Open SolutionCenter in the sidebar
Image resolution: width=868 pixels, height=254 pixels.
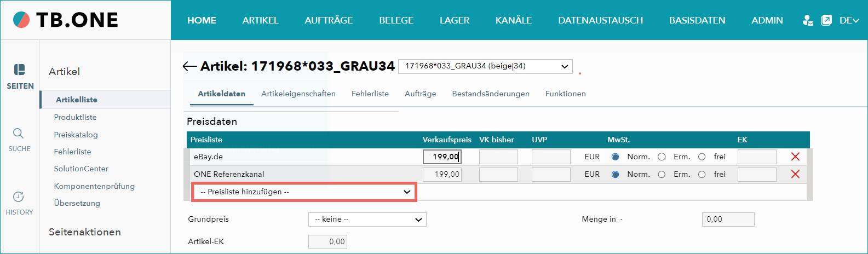[81, 169]
